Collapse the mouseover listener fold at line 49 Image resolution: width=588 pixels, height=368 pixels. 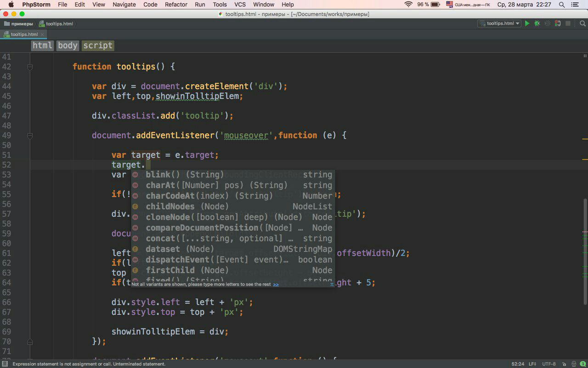30,136
